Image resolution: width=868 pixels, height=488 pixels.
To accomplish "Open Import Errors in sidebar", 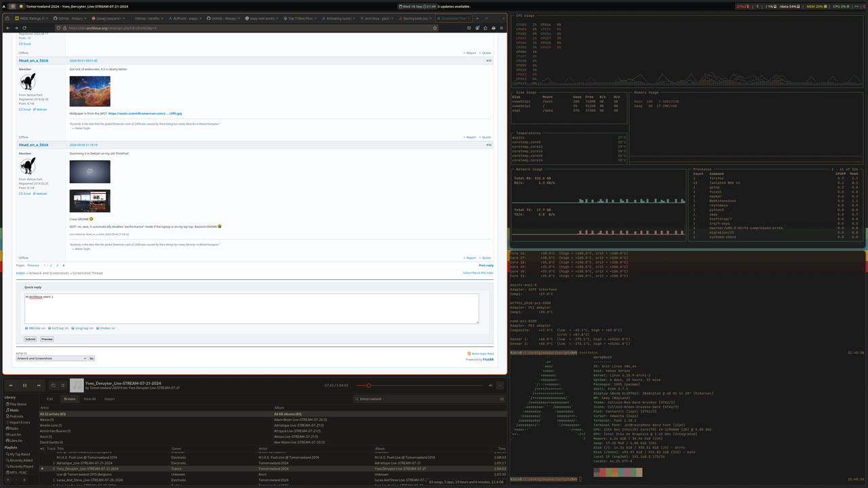I will click(18, 422).
